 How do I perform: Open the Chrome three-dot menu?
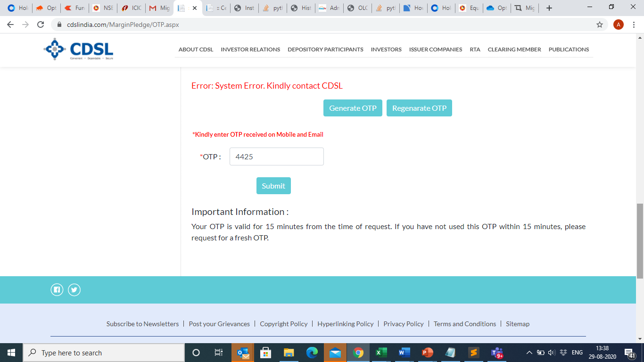pyautogui.click(x=635, y=25)
